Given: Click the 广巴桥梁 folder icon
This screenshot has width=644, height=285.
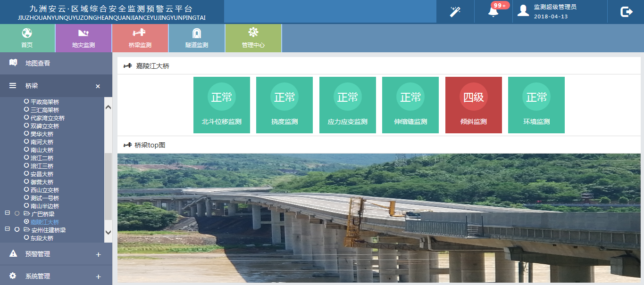Looking at the screenshot, I should tap(27, 214).
